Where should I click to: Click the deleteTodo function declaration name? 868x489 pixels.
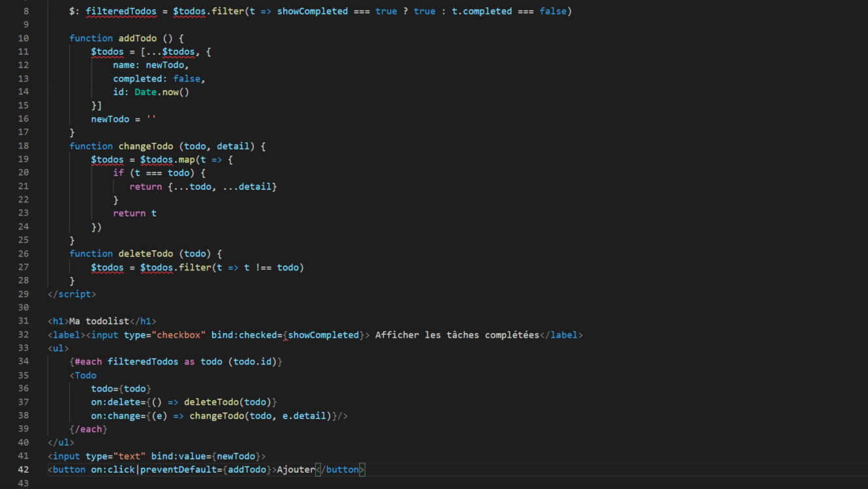tap(146, 254)
